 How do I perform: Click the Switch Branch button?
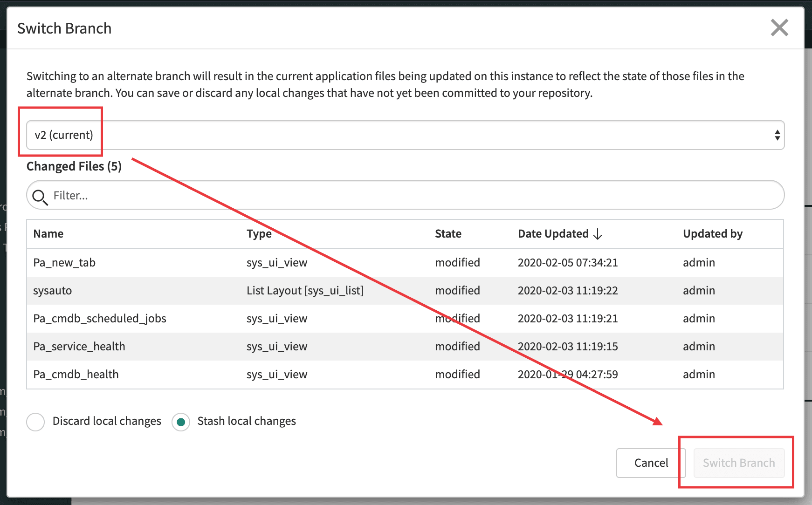click(x=738, y=463)
